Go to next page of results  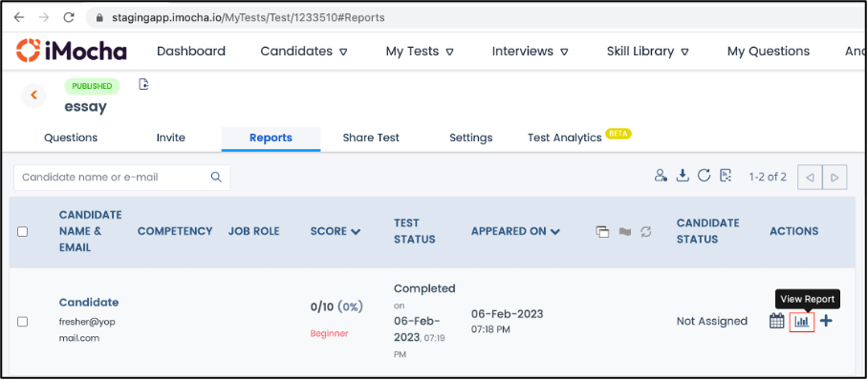pyautogui.click(x=835, y=177)
